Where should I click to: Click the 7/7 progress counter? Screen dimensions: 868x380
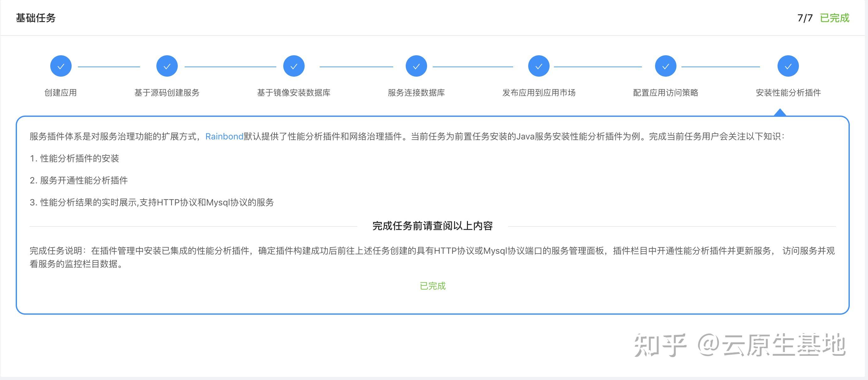805,18
